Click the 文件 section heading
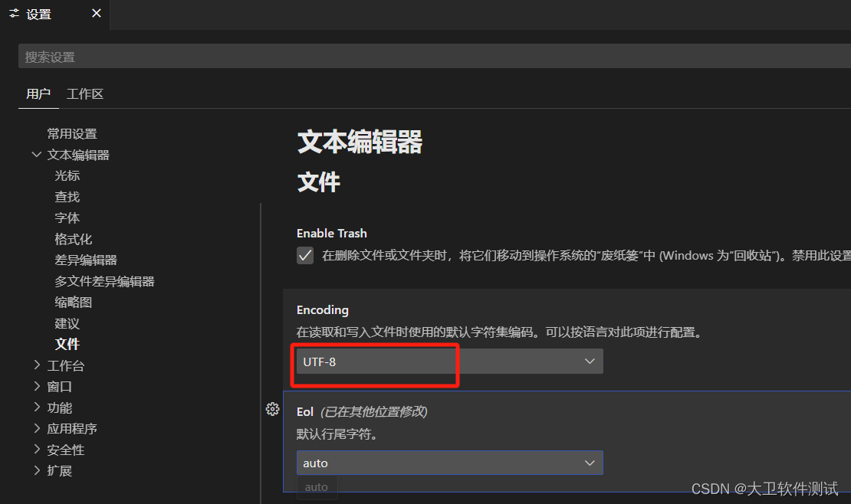 click(319, 182)
